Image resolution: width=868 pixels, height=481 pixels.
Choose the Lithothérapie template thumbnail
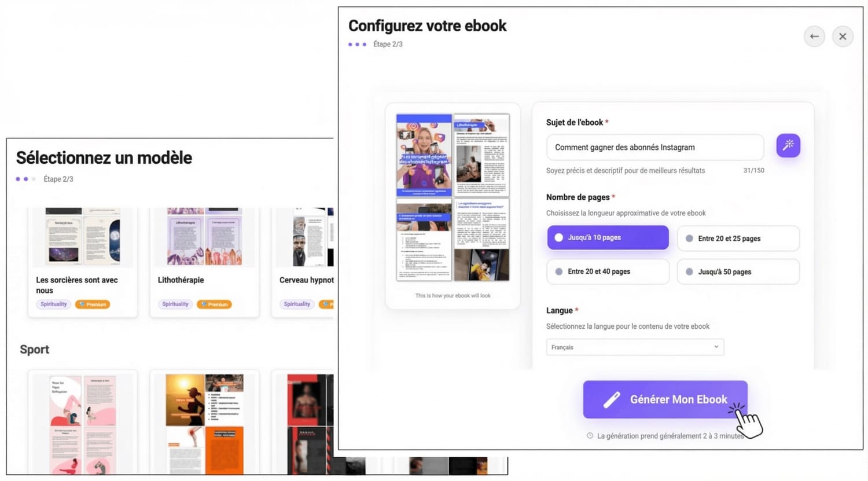click(x=204, y=237)
